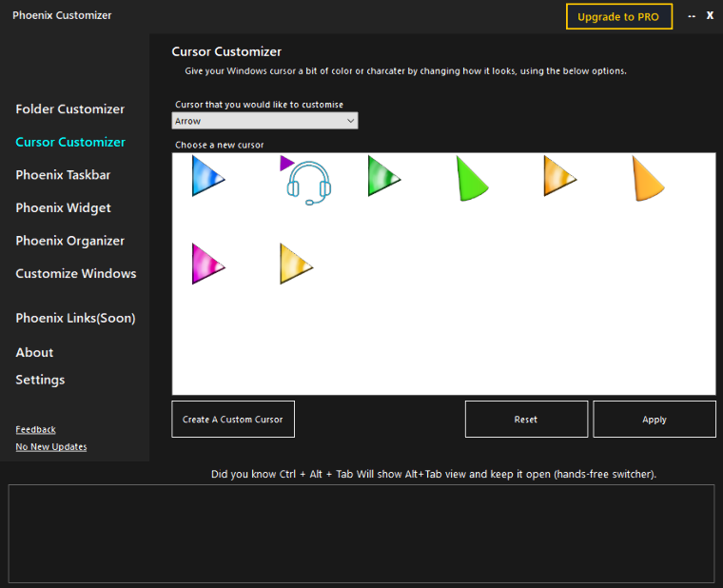
Task: Click the Upgrade to PRO button
Action: [618, 16]
